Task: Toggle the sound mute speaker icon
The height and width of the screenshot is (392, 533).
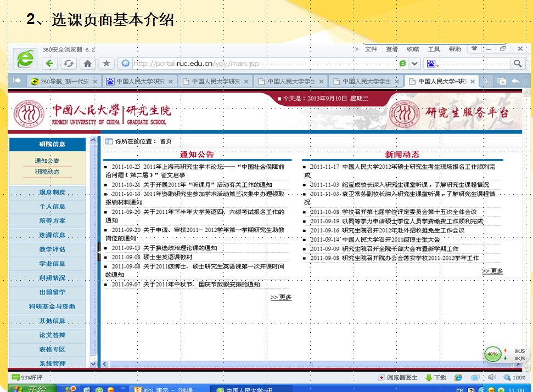Action: (x=491, y=378)
